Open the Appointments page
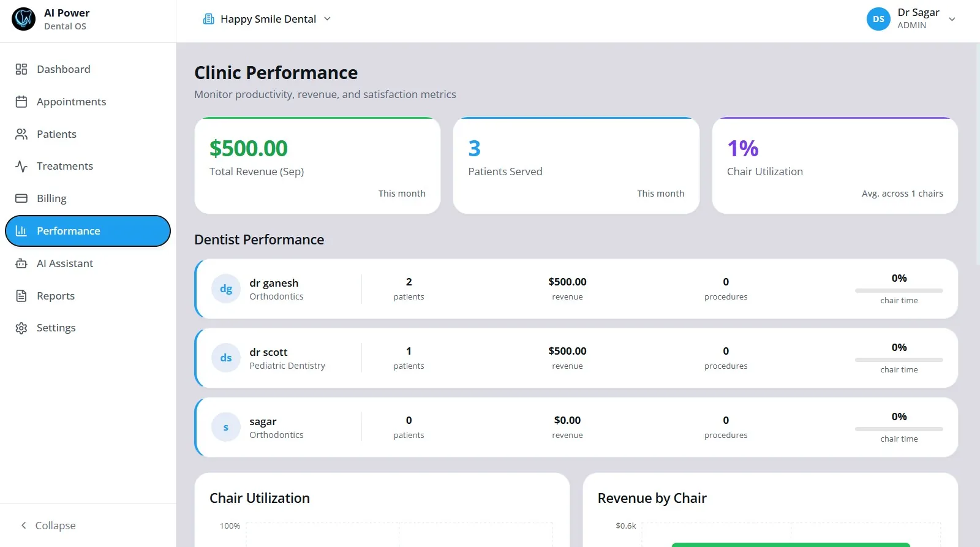Viewport: 980px width, 547px height. [88, 102]
